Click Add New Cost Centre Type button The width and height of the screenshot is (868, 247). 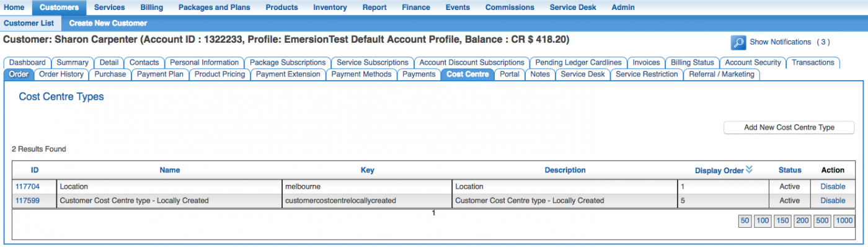pos(789,127)
